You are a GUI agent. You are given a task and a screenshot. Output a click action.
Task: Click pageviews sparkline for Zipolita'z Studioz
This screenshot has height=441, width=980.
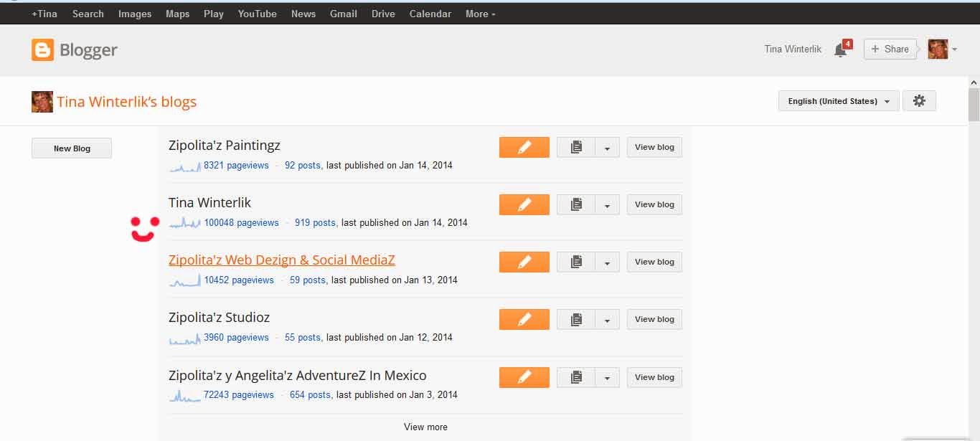coord(185,338)
